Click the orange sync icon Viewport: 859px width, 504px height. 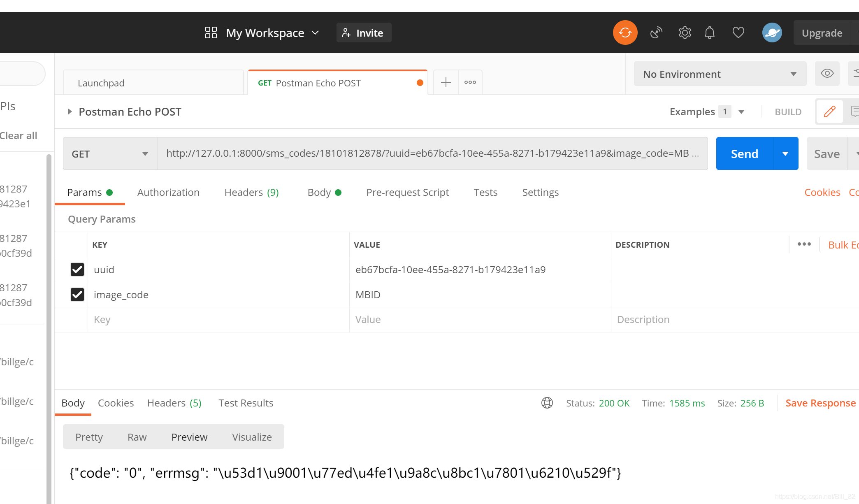point(625,33)
